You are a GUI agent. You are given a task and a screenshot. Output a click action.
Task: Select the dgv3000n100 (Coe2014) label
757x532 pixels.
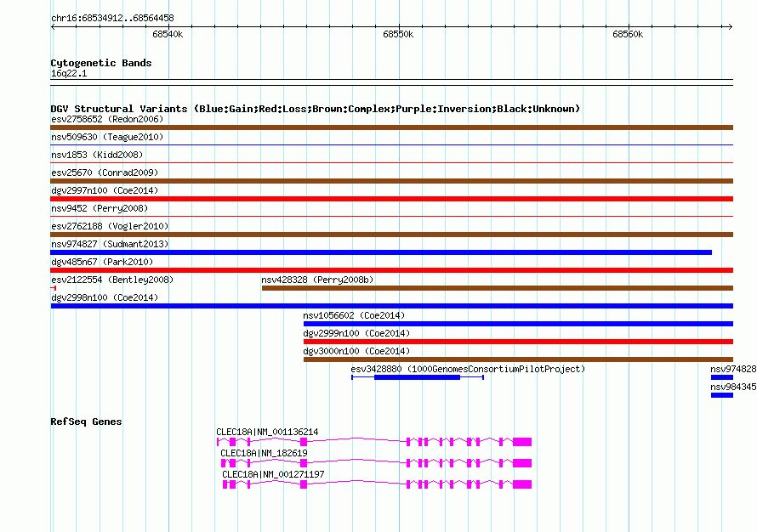point(356,351)
